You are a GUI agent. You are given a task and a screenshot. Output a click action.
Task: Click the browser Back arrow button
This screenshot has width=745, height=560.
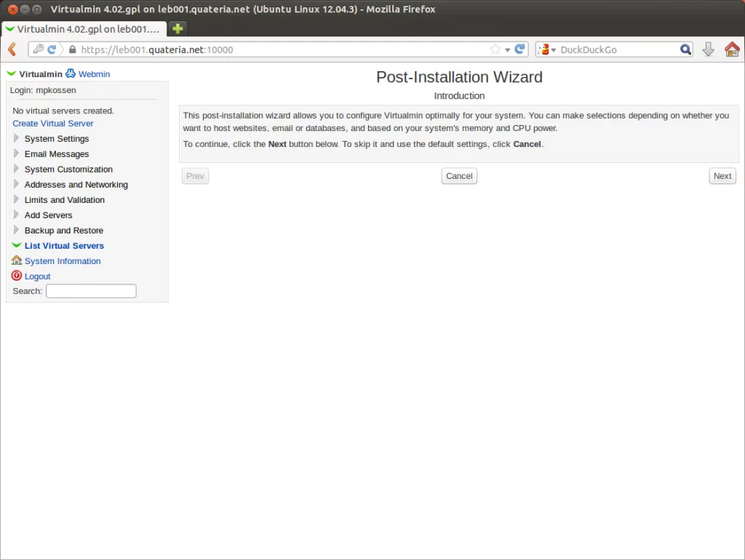(x=12, y=49)
